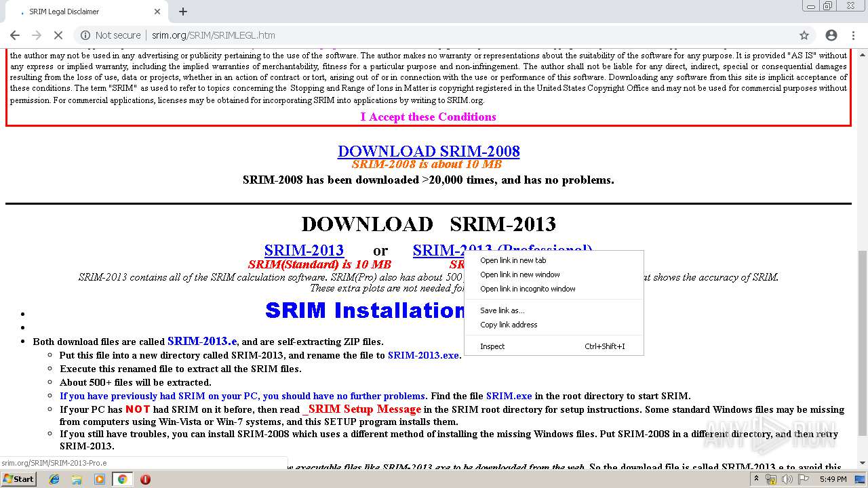868x488 pixels.
Task: Click the vertical scrollbar thumb
Action: [x=863, y=343]
